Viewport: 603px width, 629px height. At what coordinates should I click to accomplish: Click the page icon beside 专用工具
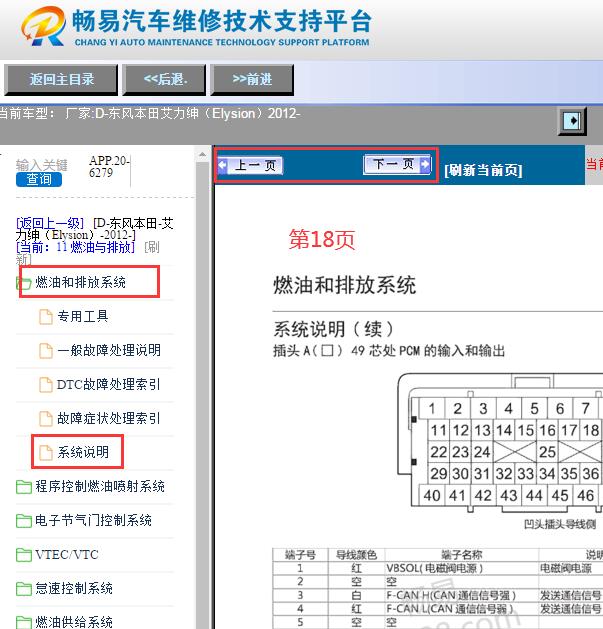(x=46, y=317)
